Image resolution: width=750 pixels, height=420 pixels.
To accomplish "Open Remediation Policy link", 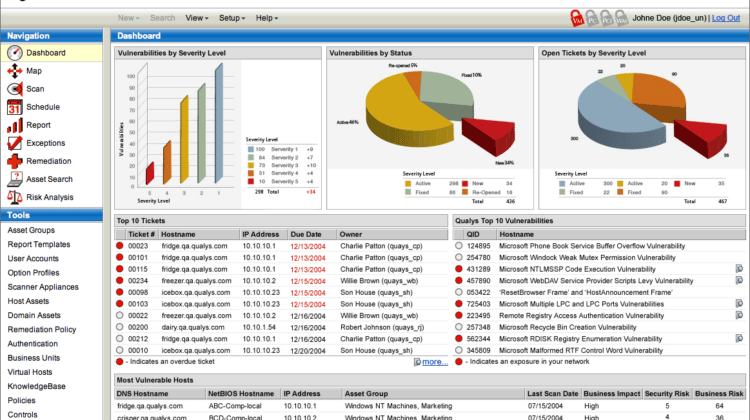I will (x=42, y=330).
